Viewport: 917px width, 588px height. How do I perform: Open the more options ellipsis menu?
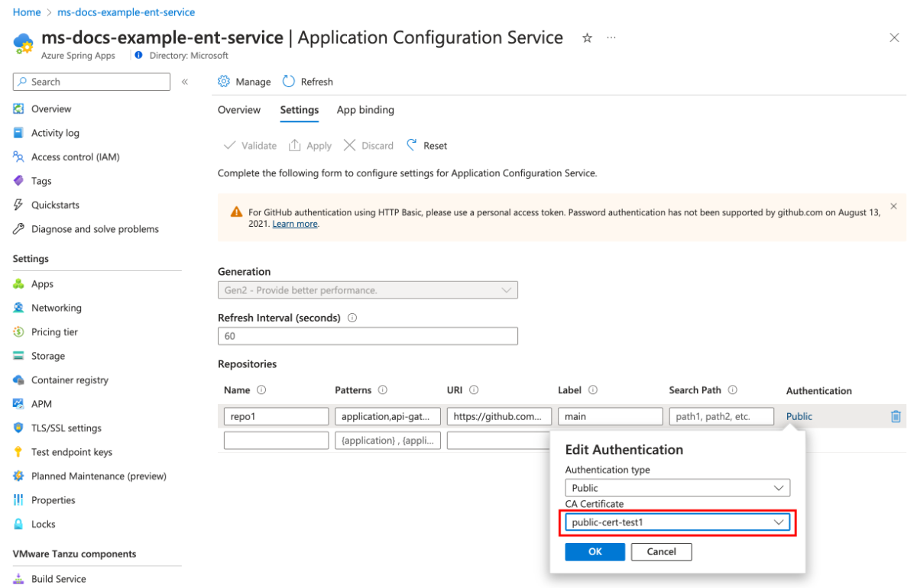pos(611,38)
